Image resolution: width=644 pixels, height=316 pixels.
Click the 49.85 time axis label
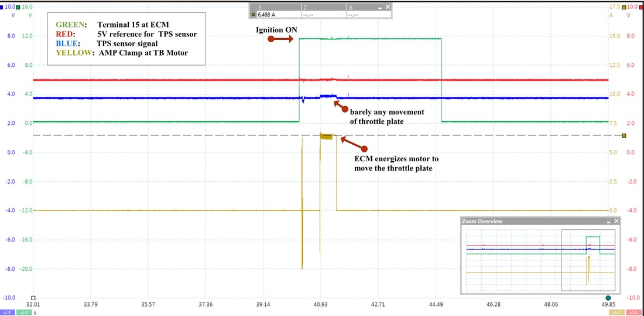pos(608,305)
